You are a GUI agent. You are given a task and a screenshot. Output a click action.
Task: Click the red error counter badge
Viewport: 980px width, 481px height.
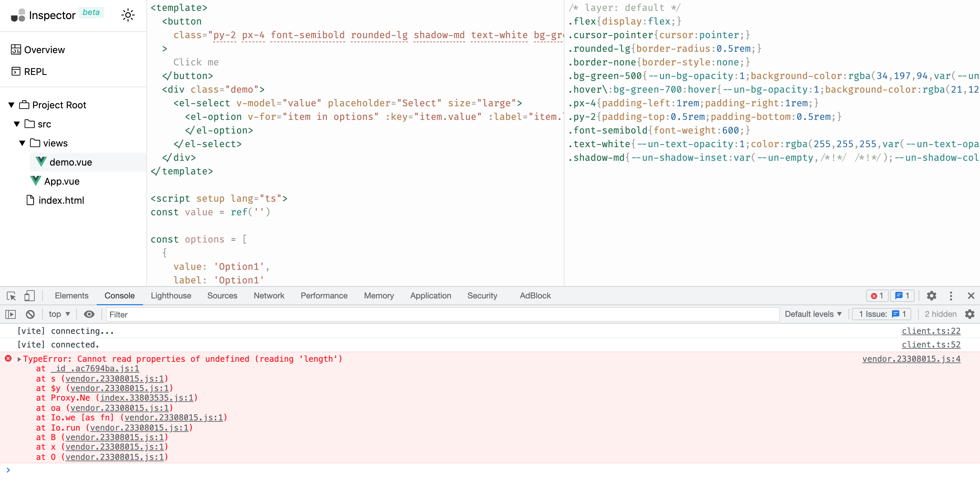click(878, 296)
